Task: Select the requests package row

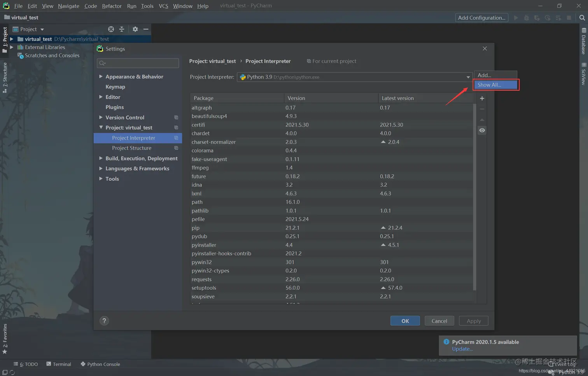Action: tap(332, 279)
